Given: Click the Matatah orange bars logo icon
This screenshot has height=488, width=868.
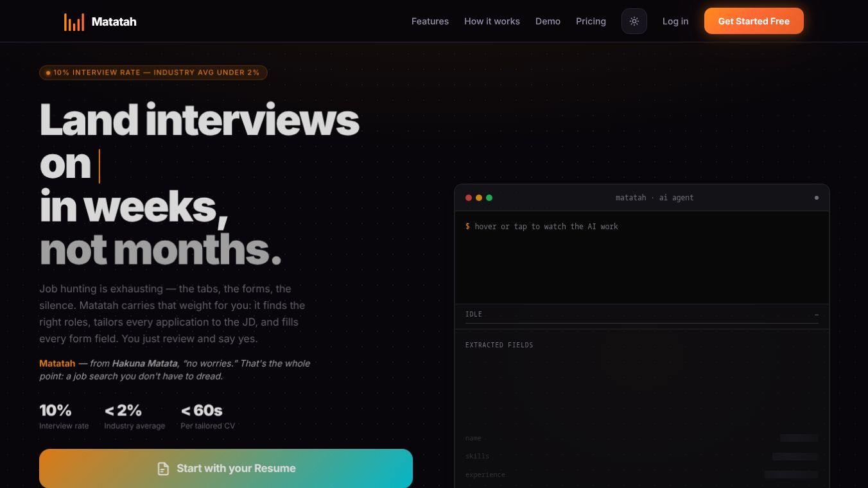Looking at the screenshot, I should [x=74, y=22].
